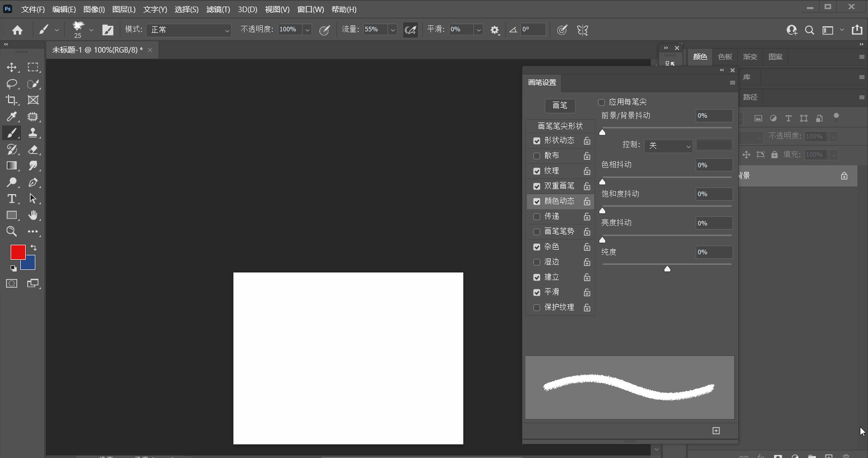Select the Zoom tool in toolbar
The height and width of the screenshot is (458, 868).
point(12,232)
